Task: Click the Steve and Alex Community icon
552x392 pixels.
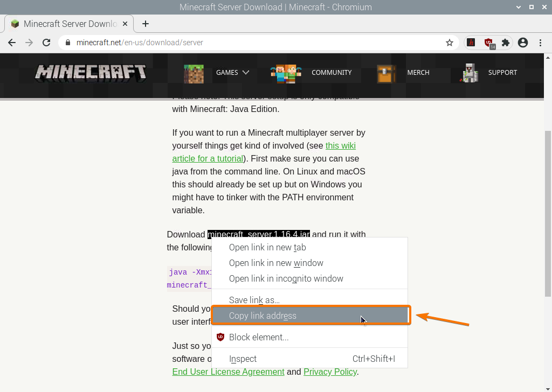Action: (x=286, y=74)
